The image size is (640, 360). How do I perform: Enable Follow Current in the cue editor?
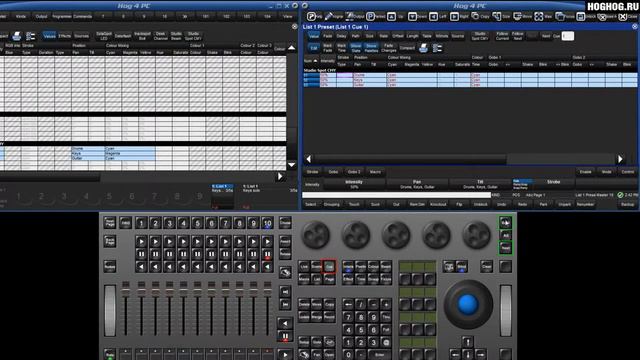pos(502,36)
